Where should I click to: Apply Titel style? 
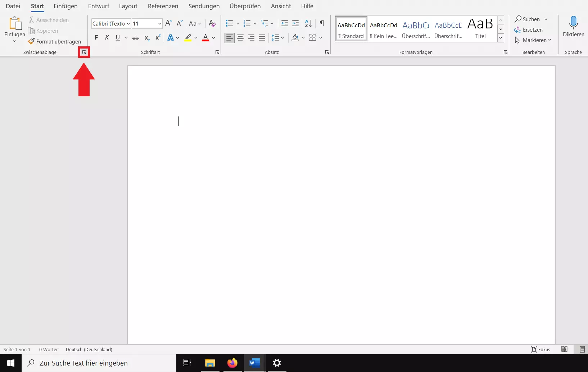pyautogui.click(x=480, y=29)
